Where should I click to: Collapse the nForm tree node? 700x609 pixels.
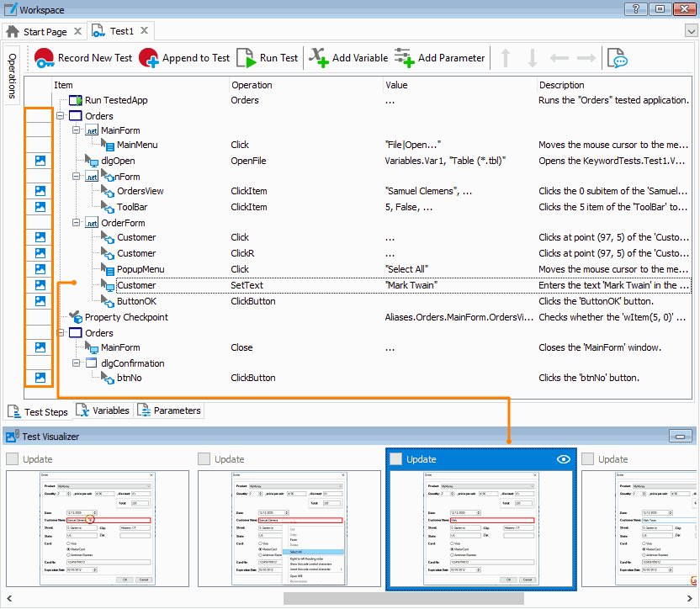point(77,177)
